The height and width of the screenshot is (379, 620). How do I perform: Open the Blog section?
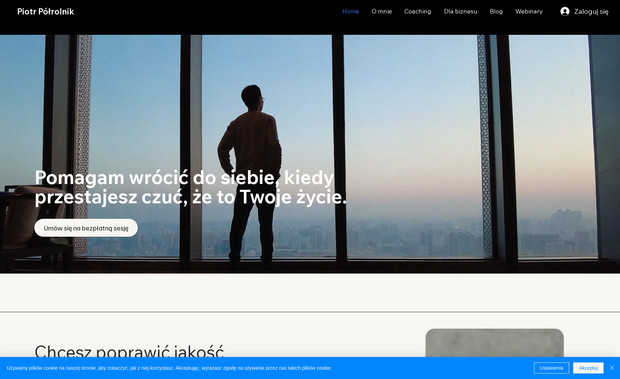496,11
